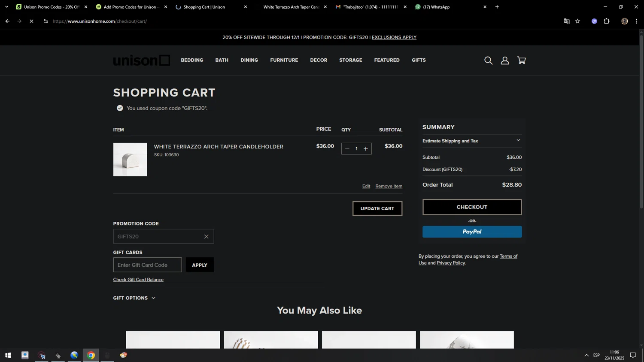Click Edit for the candleholder item
The height and width of the screenshot is (362, 644).
(x=366, y=186)
